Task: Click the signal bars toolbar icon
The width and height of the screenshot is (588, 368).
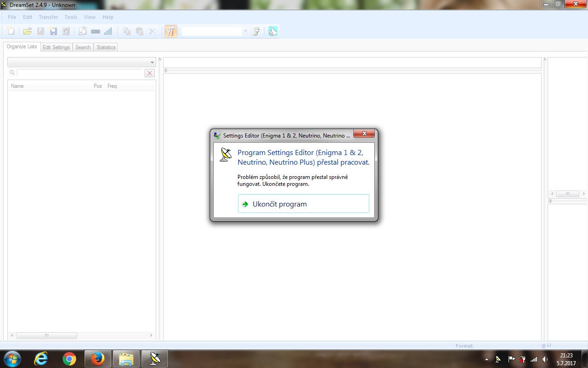Action: coord(108,31)
